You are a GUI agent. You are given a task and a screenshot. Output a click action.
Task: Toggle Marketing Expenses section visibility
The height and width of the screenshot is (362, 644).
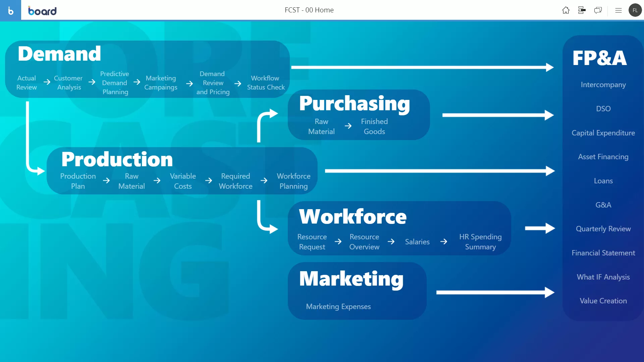click(338, 307)
